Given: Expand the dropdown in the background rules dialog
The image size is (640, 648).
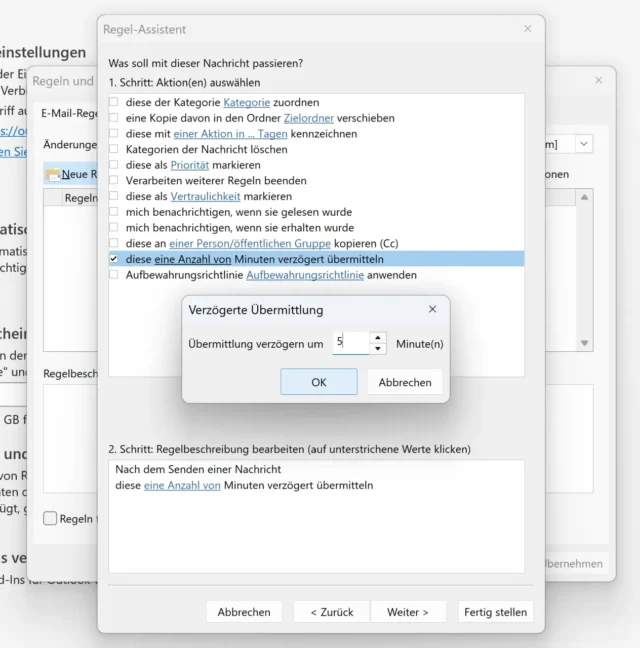Looking at the screenshot, I should 583,145.
